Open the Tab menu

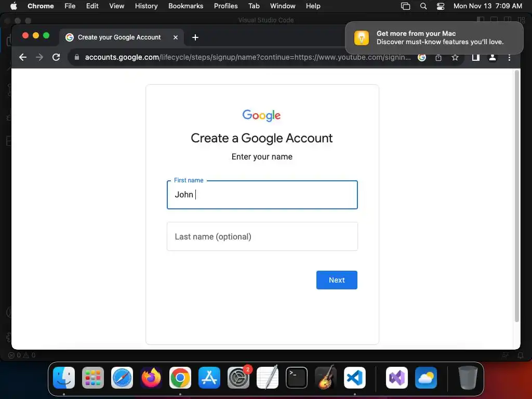click(254, 6)
